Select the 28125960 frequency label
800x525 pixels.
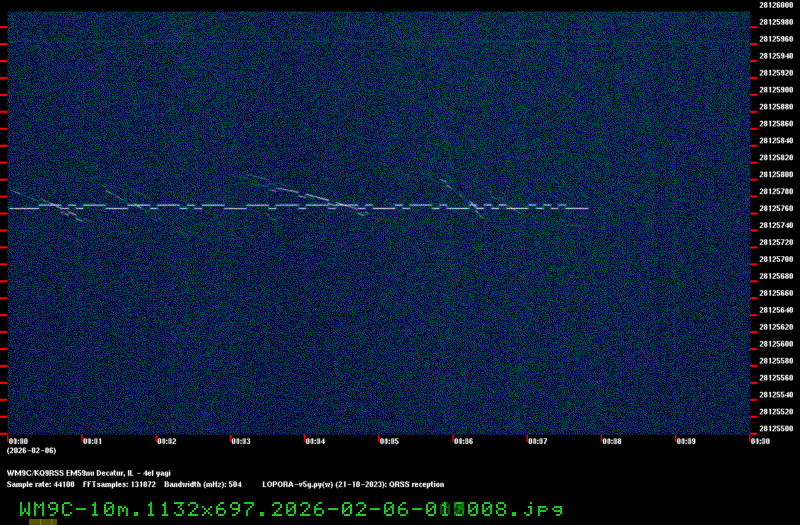(776, 39)
